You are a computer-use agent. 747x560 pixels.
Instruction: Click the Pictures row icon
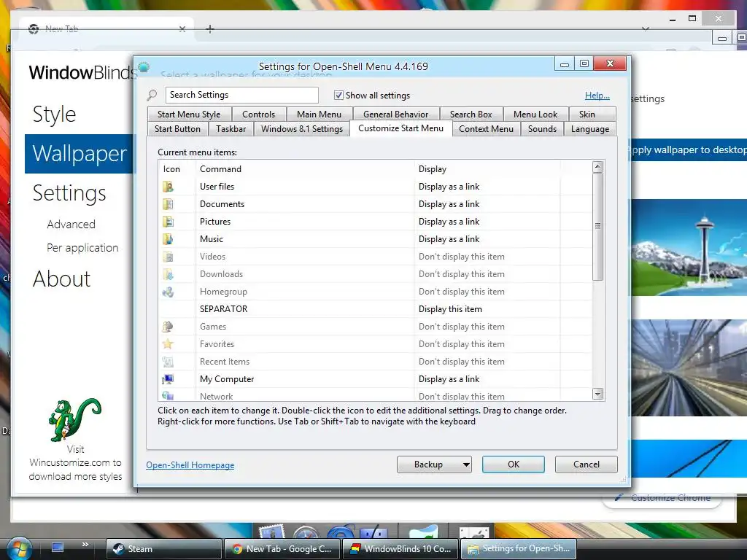tap(168, 222)
